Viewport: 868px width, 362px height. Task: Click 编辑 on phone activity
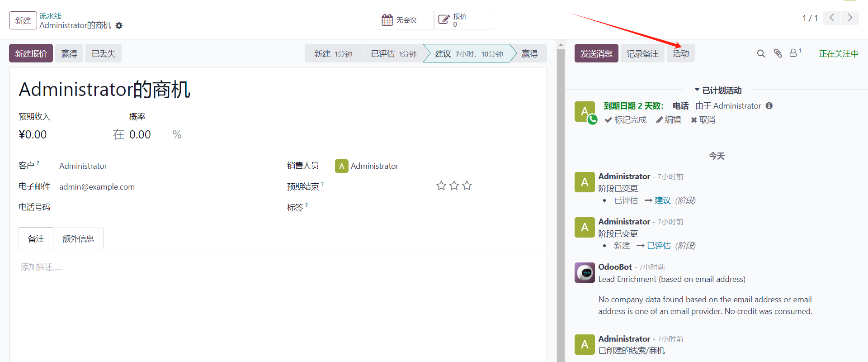[669, 120]
